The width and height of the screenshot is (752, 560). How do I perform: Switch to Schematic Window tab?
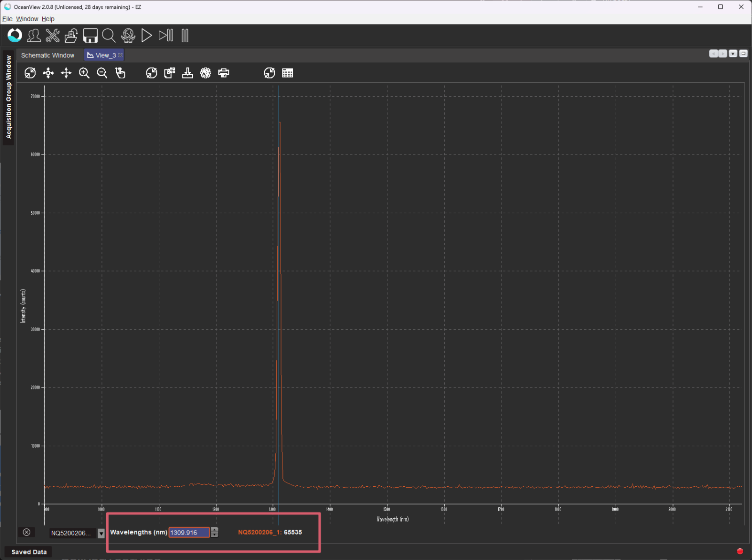[47, 55]
